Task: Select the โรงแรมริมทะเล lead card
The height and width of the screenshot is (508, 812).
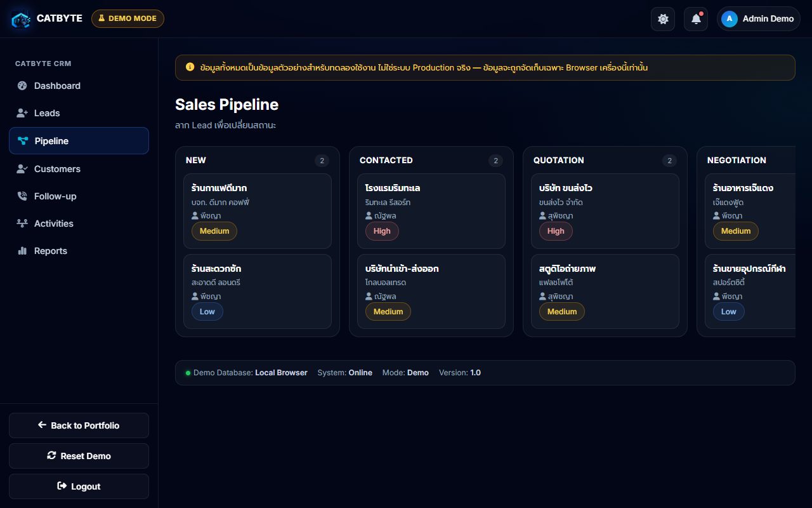Action: [431, 211]
